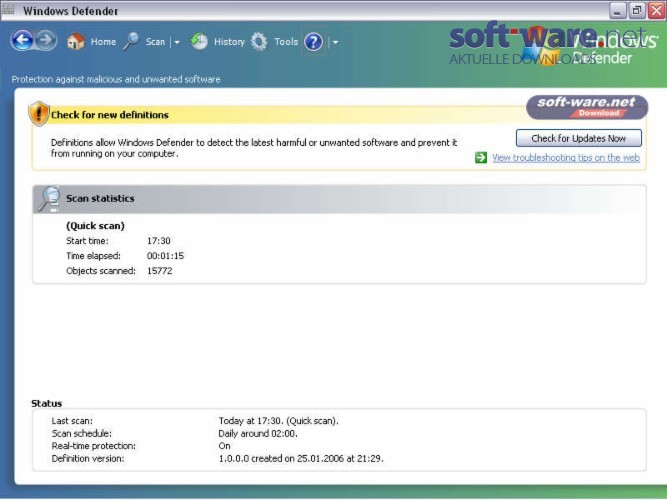Click the Help question mark icon

point(314,42)
